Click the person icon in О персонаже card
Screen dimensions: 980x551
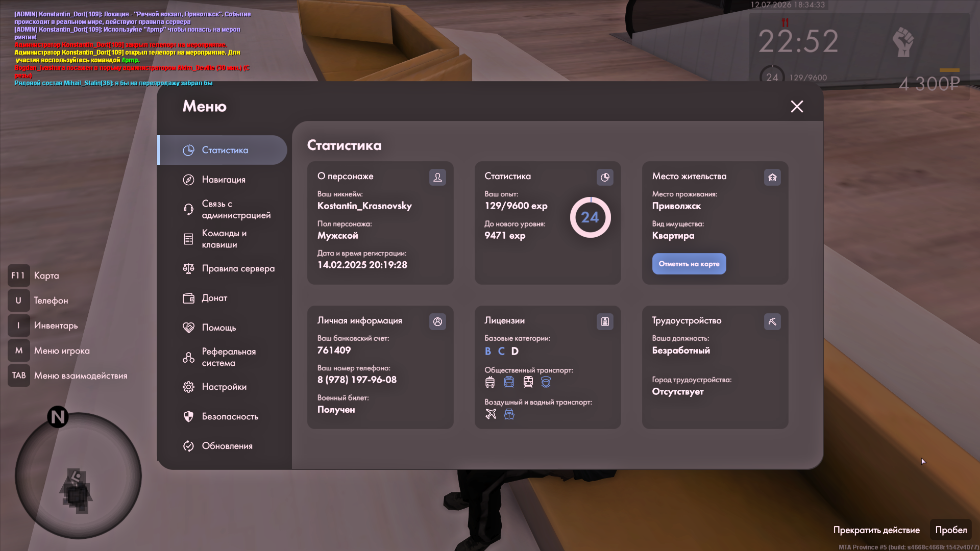(x=437, y=177)
